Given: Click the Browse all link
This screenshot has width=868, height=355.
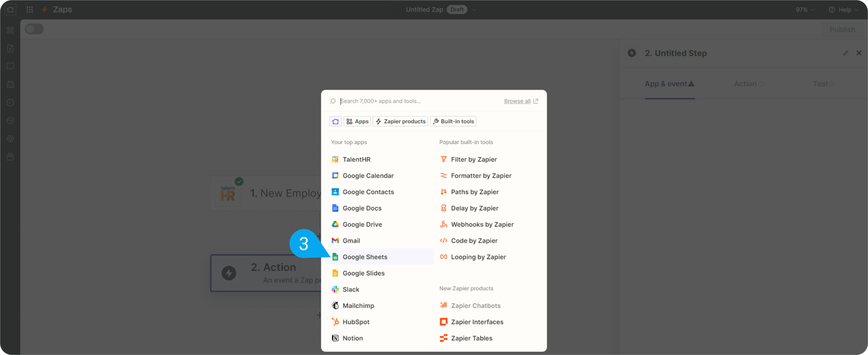Looking at the screenshot, I should [517, 101].
